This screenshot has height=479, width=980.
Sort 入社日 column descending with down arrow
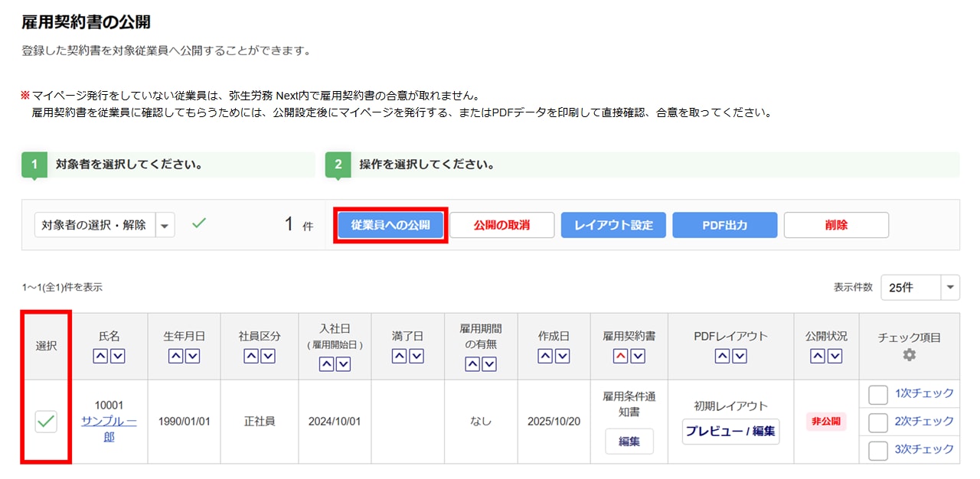[x=343, y=365]
